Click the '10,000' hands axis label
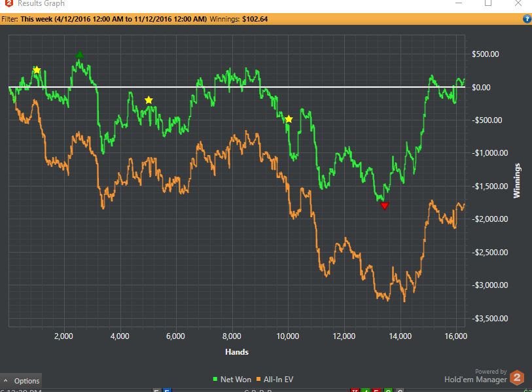Image resolution: width=532 pixels, height=392 pixels. 288,336
